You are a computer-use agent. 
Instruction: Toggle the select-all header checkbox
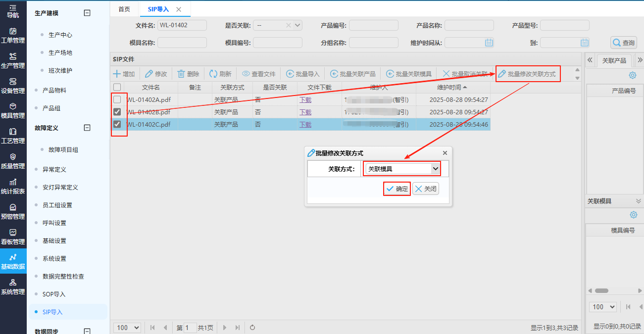pyautogui.click(x=117, y=87)
